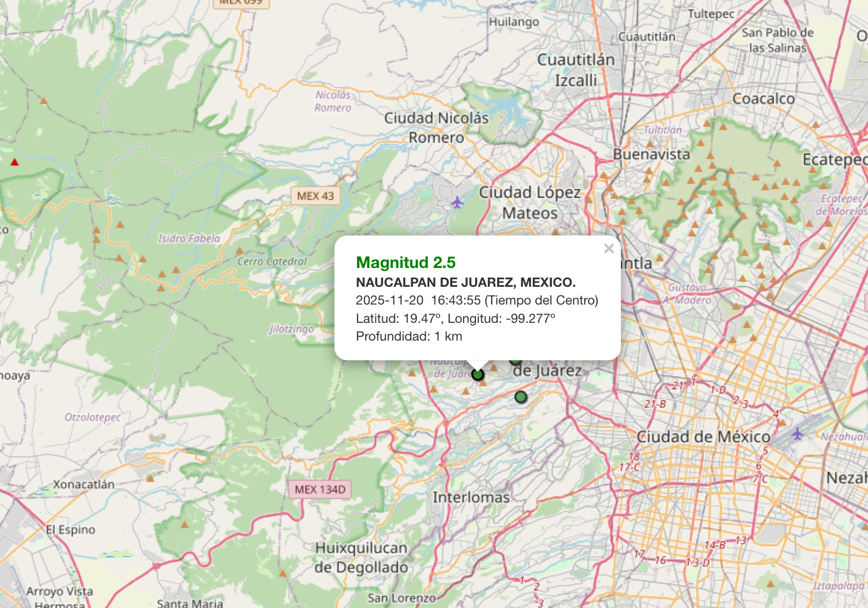Click the MEX 134D highway shield
Image resolution: width=868 pixels, height=608 pixels.
320,490
